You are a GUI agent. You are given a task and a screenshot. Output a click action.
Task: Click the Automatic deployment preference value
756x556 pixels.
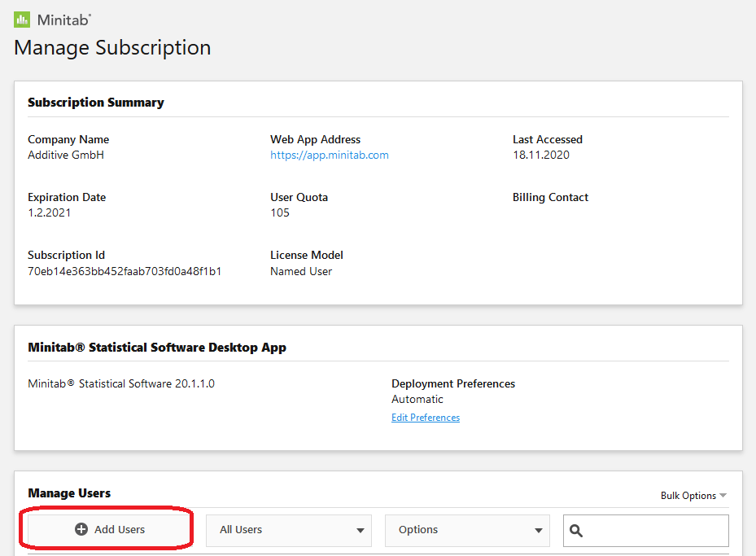[417, 399]
